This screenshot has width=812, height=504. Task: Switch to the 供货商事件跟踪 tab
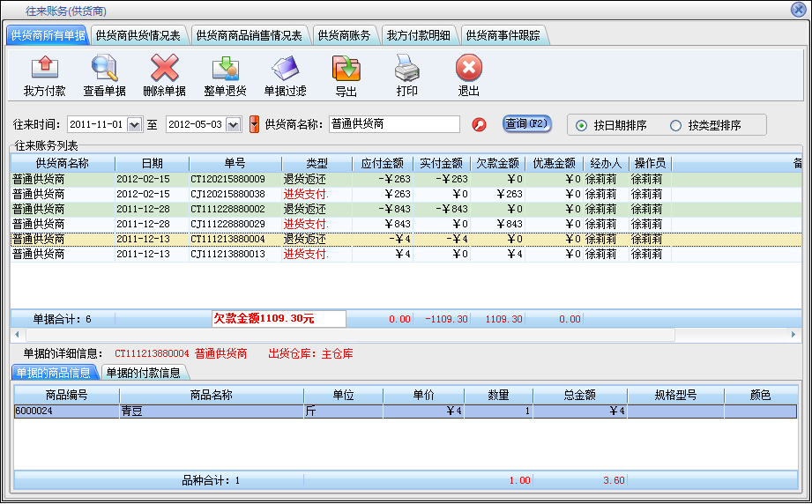[x=504, y=35]
